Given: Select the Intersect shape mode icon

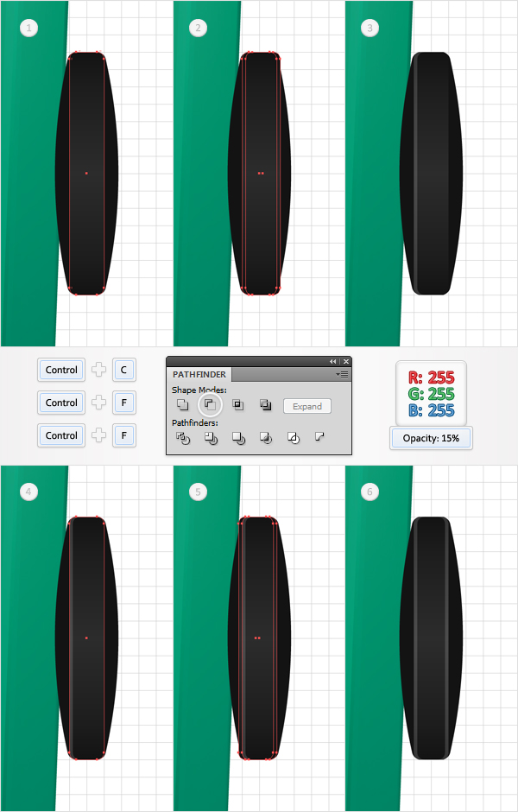Looking at the screenshot, I should coord(238,404).
